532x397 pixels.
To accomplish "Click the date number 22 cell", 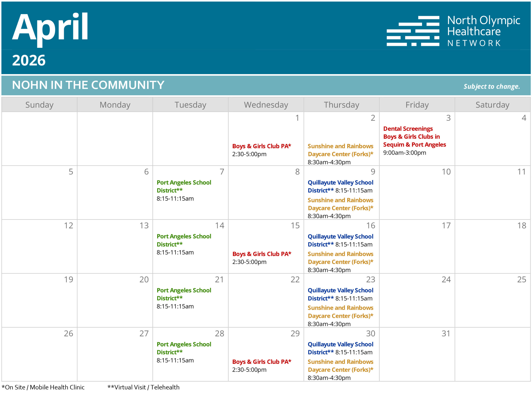I will coord(295,279).
